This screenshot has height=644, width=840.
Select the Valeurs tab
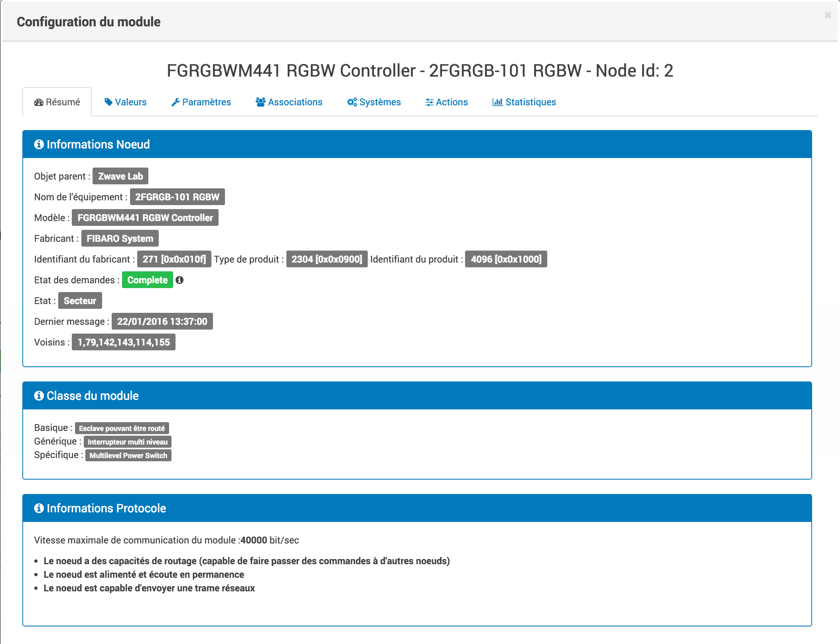pos(125,101)
